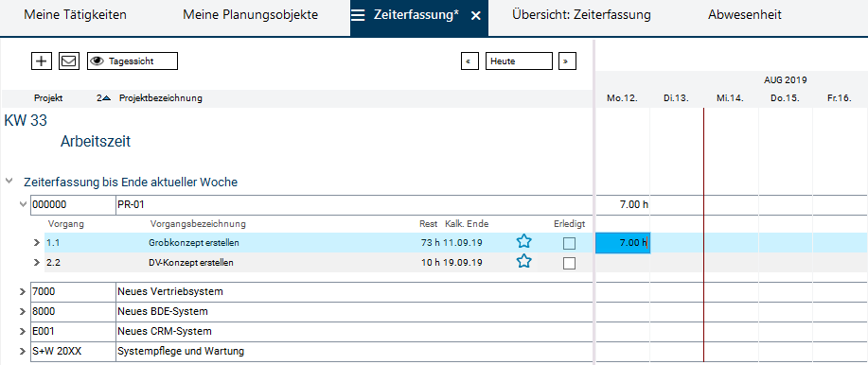This screenshot has width=868, height=365.
Task: Click Neues Vertriebsystem project name
Action: pos(170,291)
